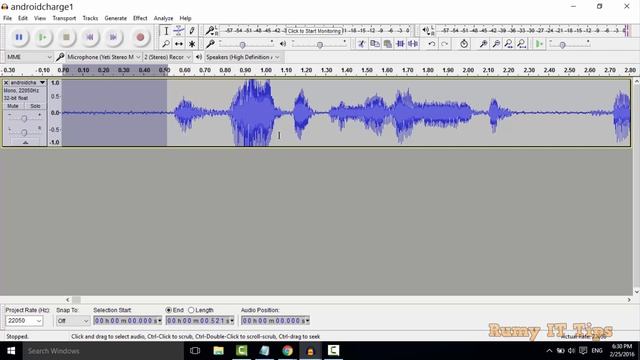This screenshot has width=640, height=360.
Task: Click the horizontal scrollbar thumb
Action: [76, 300]
